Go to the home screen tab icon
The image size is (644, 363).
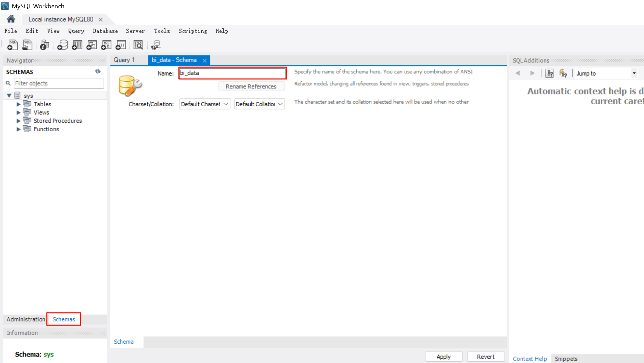tap(11, 19)
